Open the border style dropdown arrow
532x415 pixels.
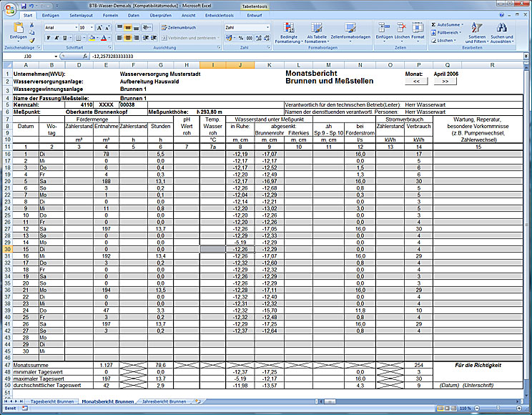point(84,38)
